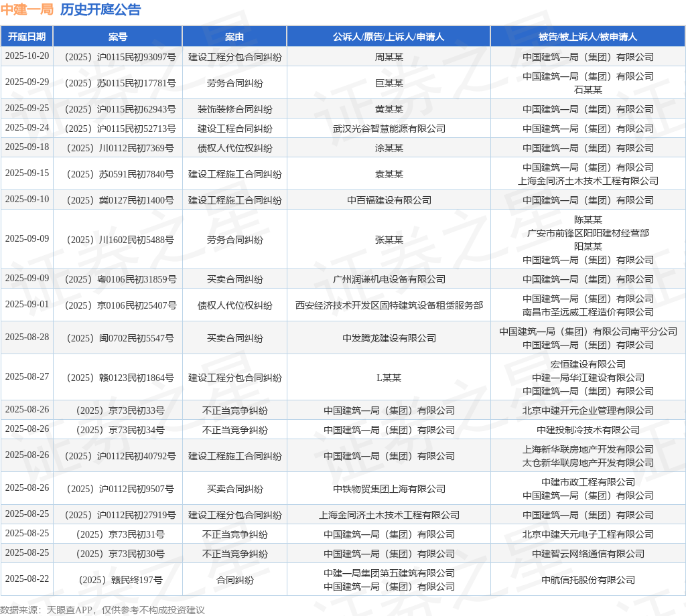Click defendant 上海新华联房地产开发有限公司
Viewport: 686px width, 616px height.
[588, 449]
